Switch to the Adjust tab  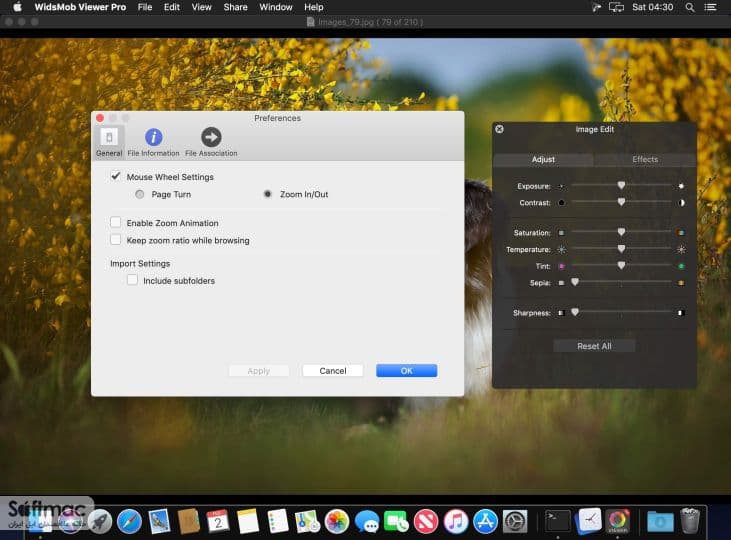click(543, 159)
